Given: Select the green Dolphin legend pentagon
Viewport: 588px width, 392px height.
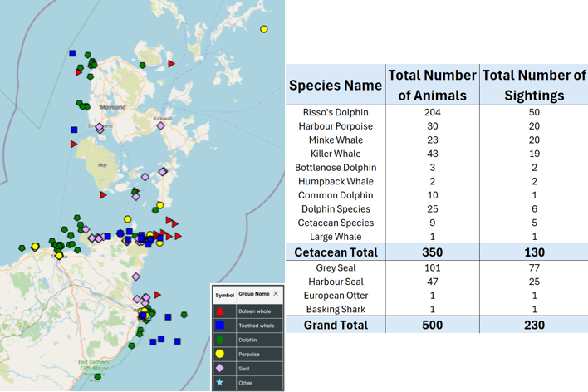Looking at the screenshot, I should (x=220, y=340).
